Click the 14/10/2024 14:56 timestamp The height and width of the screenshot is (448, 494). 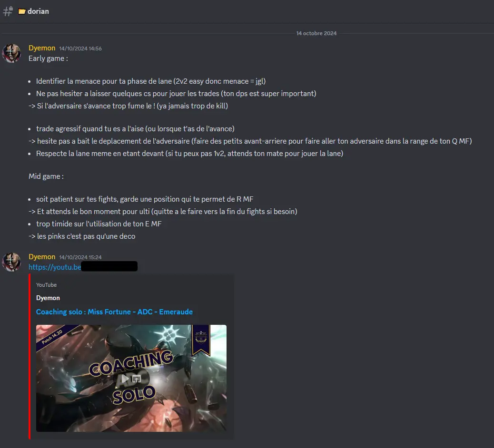click(x=80, y=49)
